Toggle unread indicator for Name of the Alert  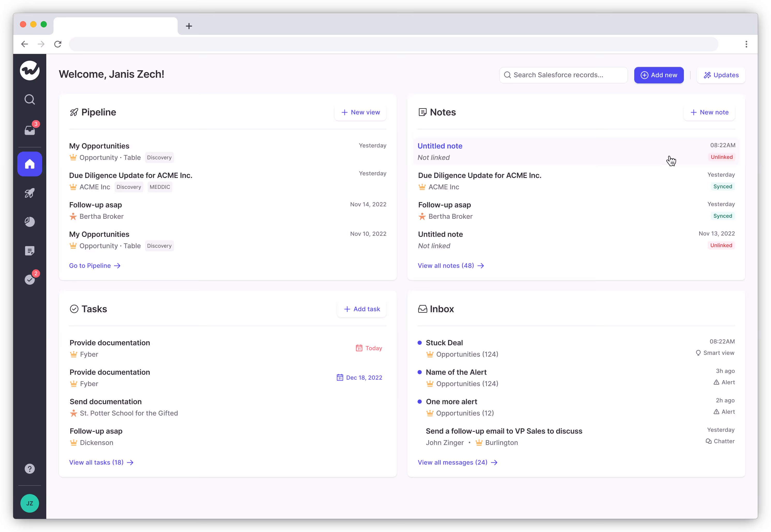(419, 372)
